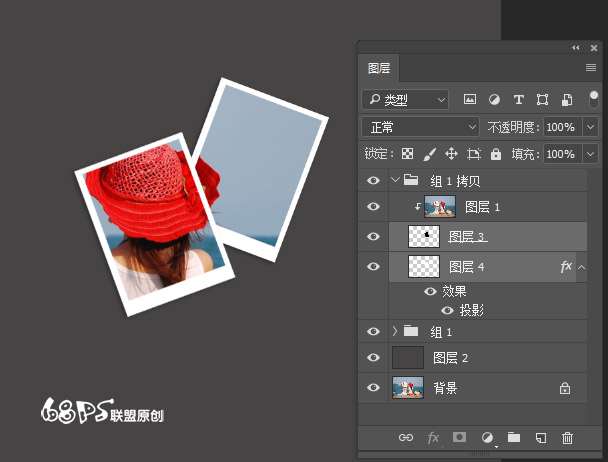The height and width of the screenshot is (462, 608).
Task: Expand the 组 1 group folder
Action: [395, 331]
